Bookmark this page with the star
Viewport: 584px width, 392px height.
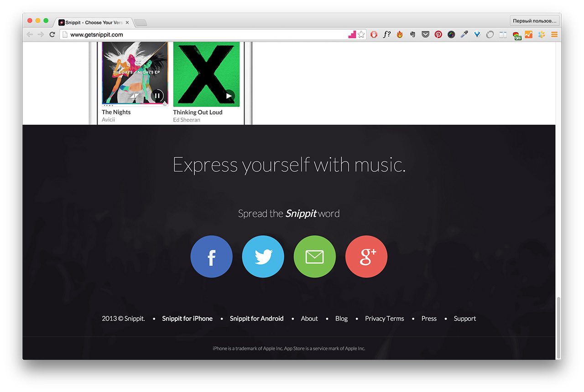click(x=361, y=34)
